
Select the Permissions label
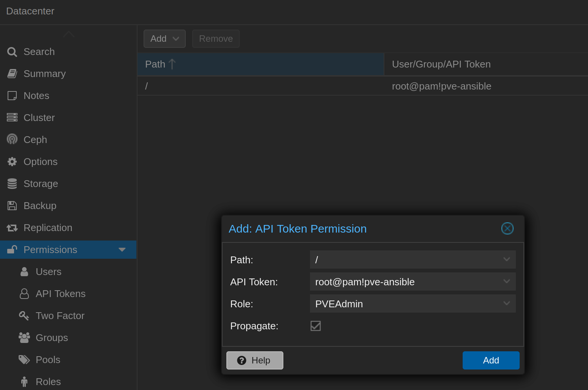(x=51, y=250)
